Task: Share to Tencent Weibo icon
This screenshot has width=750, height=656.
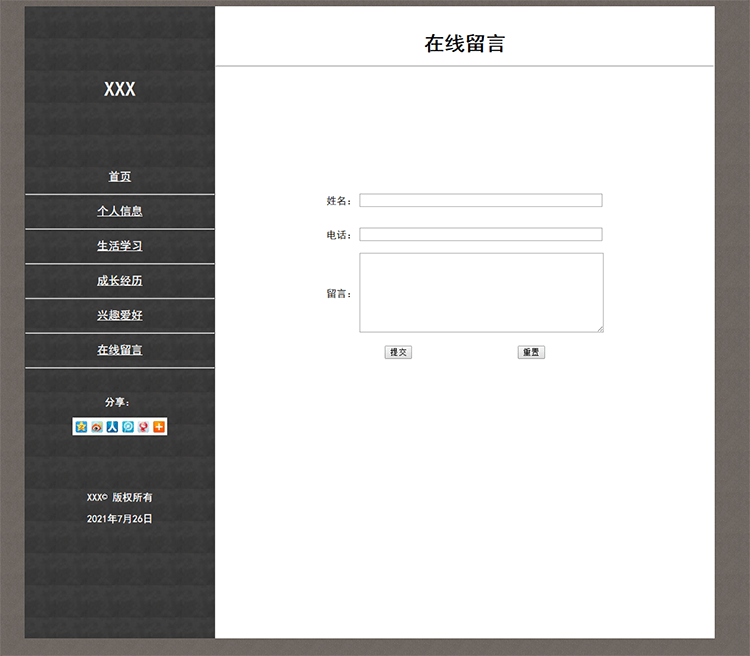Action: click(x=128, y=426)
